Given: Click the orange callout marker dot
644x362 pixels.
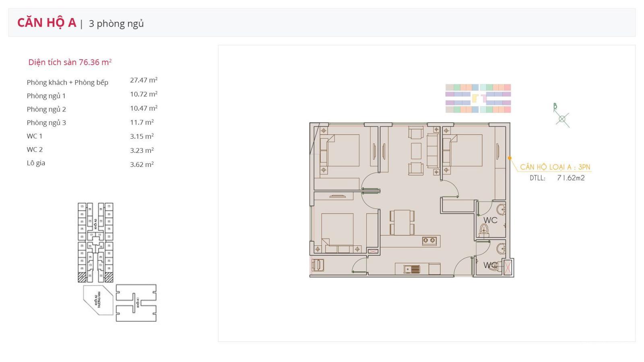Looking at the screenshot, I should [x=510, y=158].
